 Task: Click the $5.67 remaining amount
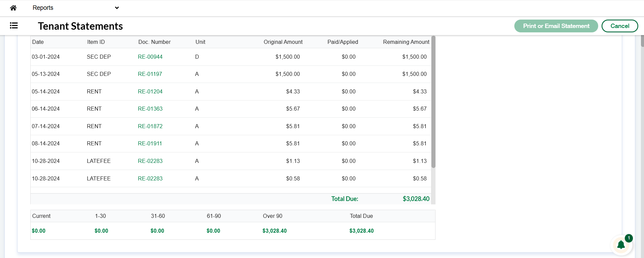420,109
